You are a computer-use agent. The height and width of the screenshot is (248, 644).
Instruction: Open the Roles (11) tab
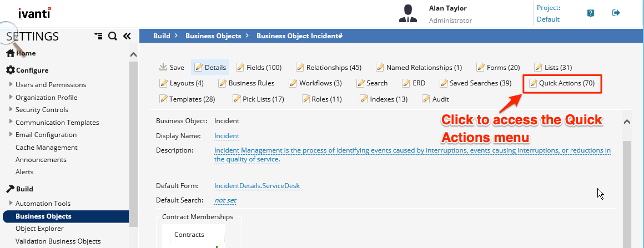[x=322, y=99]
